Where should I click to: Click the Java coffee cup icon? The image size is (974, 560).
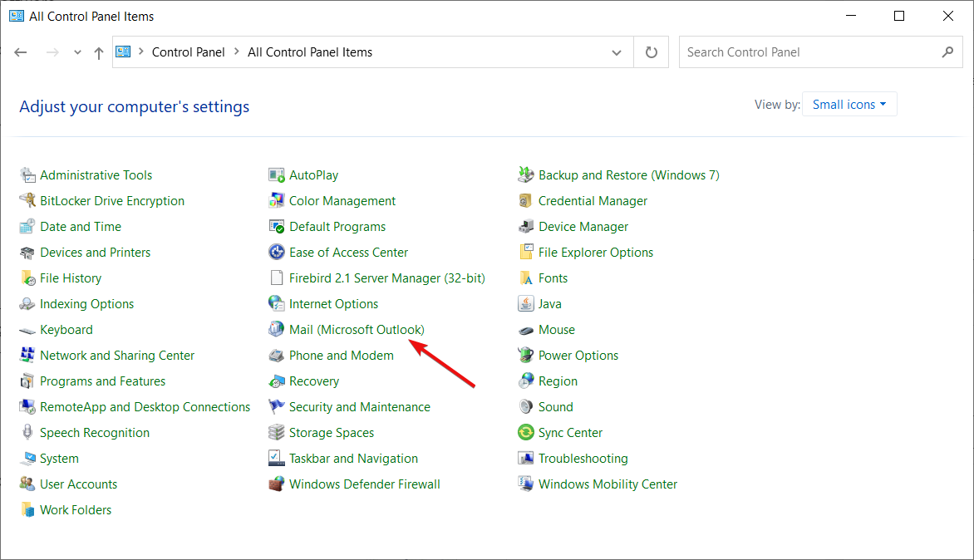526,303
